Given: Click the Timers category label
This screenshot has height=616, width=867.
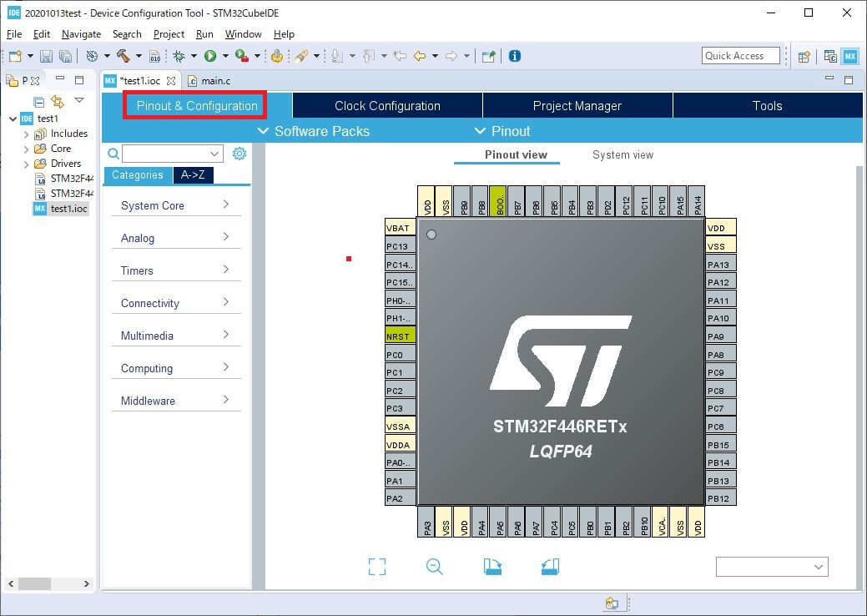Looking at the screenshot, I should point(137,270).
